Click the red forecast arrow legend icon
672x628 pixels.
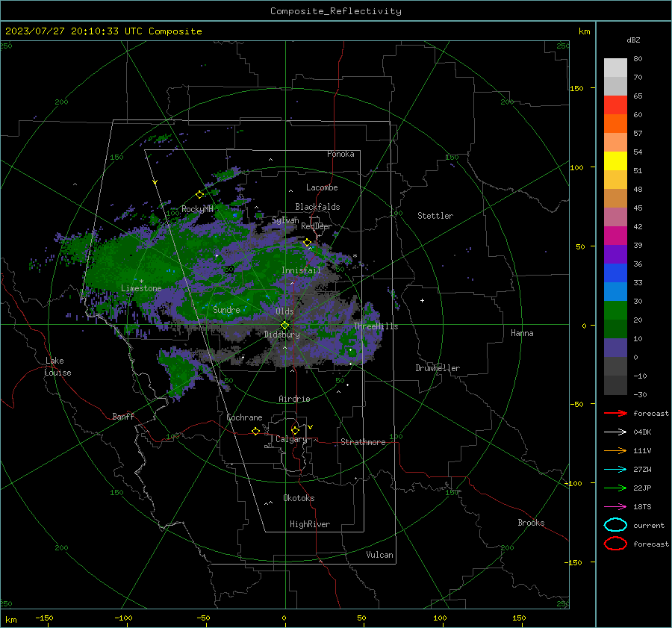tap(615, 413)
